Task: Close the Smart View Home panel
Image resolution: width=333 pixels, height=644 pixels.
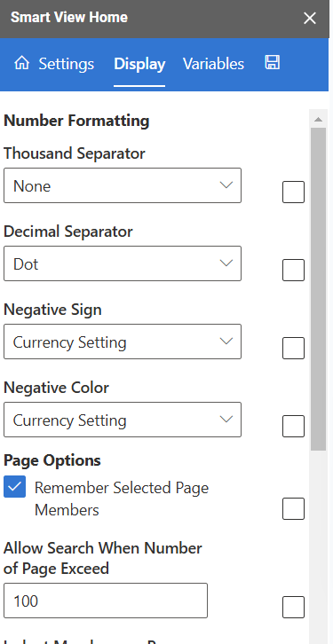Action: click(x=310, y=18)
